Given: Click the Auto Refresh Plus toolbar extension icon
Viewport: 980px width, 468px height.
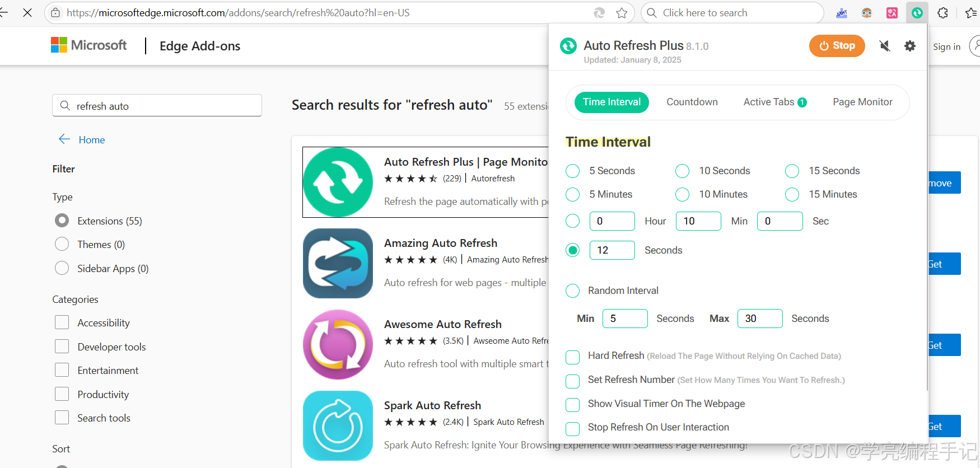Looking at the screenshot, I should (917, 13).
